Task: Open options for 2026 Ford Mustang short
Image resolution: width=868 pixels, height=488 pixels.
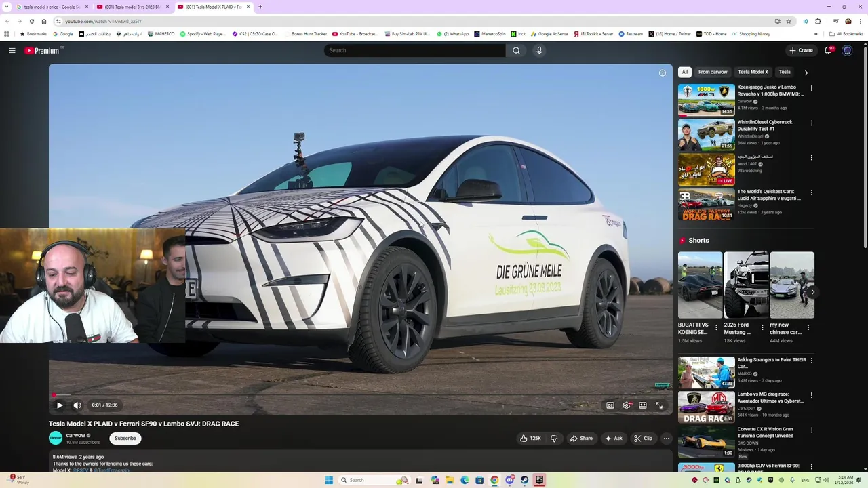Action: [762, 327]
